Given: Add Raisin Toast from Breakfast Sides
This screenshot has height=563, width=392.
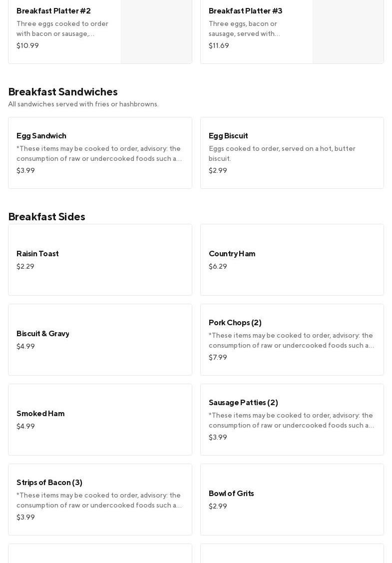Looking at the screenshot, I should (100, 260).
